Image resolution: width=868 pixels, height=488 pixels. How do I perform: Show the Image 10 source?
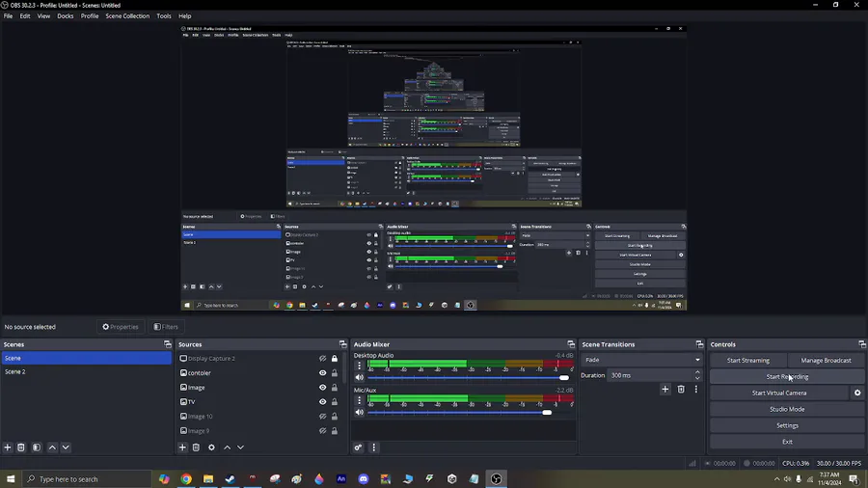point(323,416)
